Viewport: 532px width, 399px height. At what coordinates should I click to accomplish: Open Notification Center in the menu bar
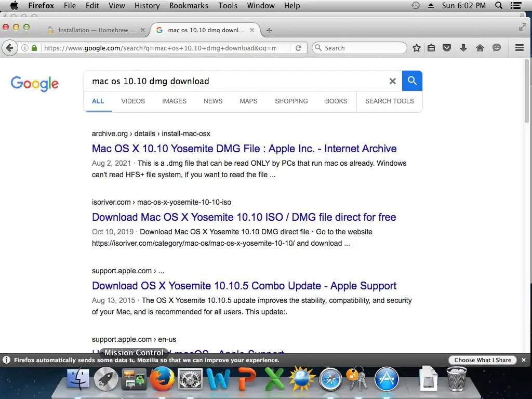point(516,5)
